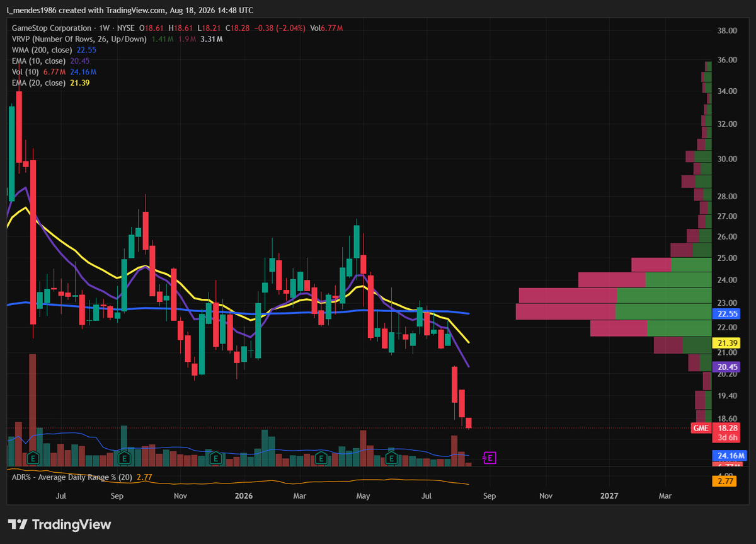Select the GameStop Corporation symbol title
This screenshot has height=544, width=756.
tap(50, 28)
